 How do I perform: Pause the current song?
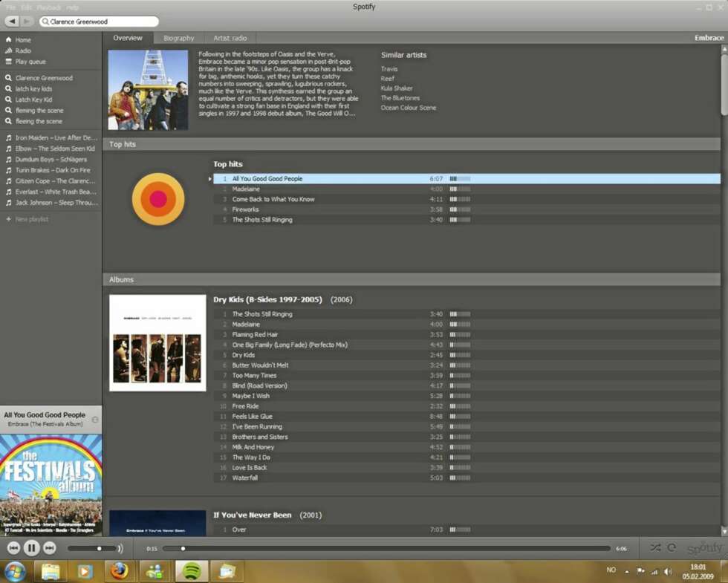(31, 549)
